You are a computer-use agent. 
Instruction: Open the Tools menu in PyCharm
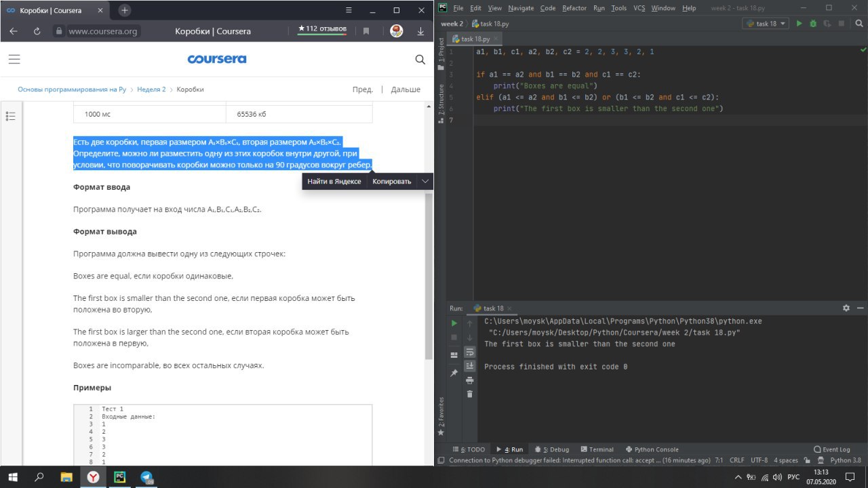pos(619,8)
